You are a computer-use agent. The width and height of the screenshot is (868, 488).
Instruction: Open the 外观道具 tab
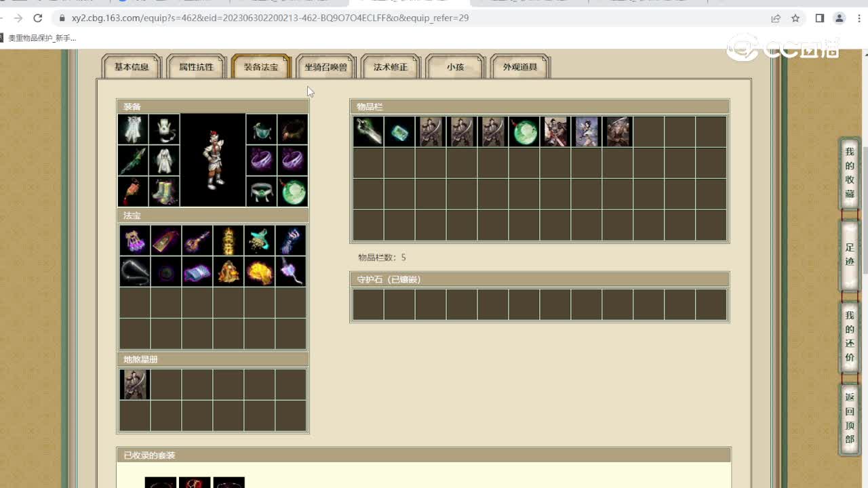tap(520, 67)
